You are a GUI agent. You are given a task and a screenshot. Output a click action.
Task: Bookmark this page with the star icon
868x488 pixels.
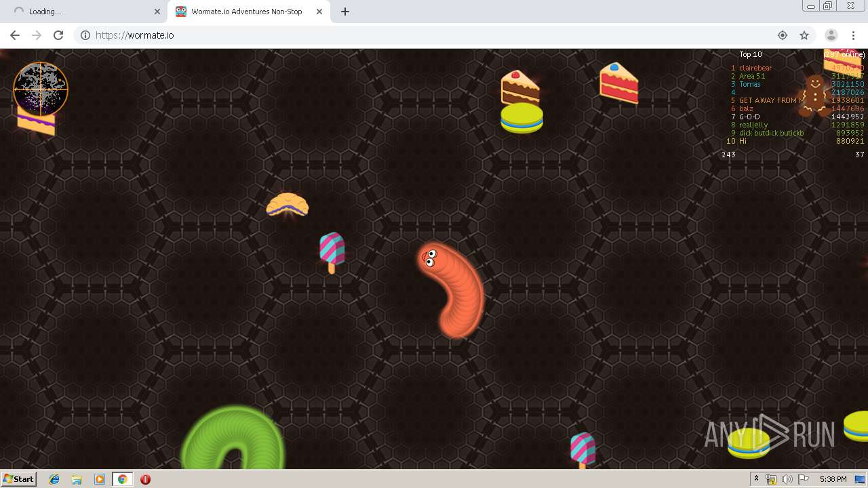[x=804, y=35]
